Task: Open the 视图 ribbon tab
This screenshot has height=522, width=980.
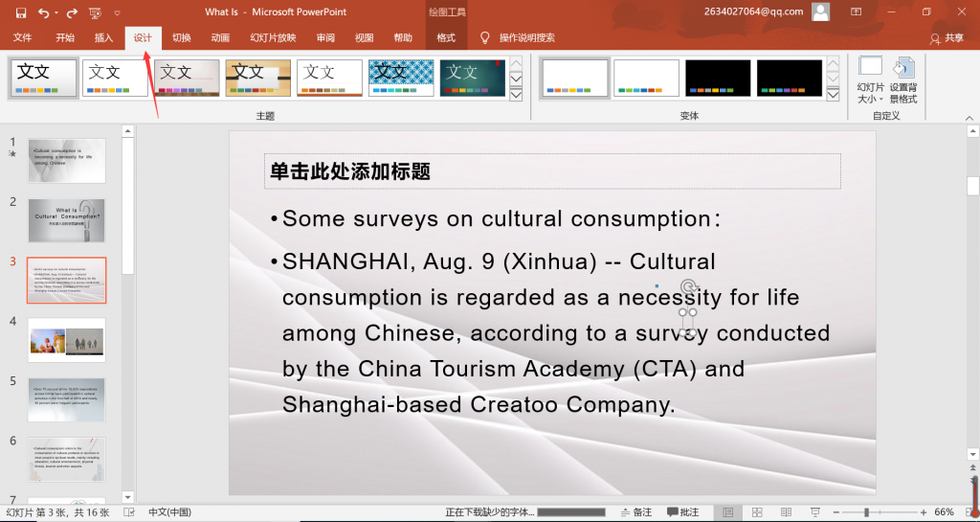Action: click(x=364, y=37)
